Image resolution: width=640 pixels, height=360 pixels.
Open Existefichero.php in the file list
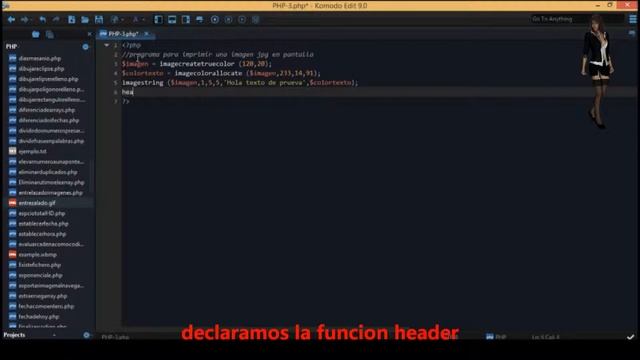(40, 265)
